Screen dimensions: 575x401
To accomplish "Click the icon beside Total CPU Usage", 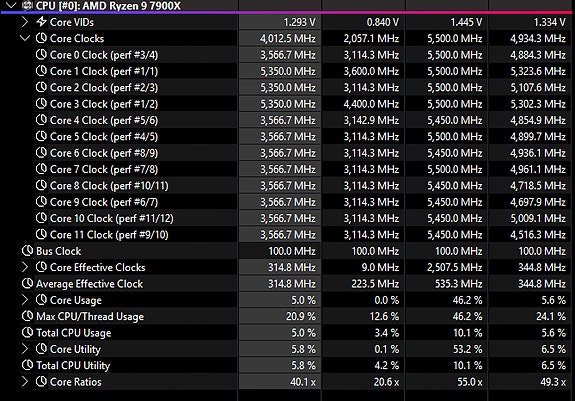I will point(28,332).
